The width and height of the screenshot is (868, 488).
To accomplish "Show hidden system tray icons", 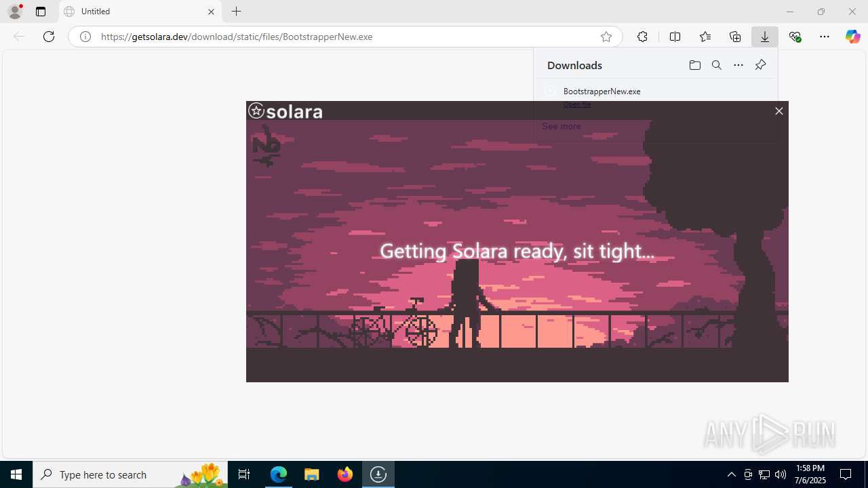I will pyautogui.click(x=731, y=474).
